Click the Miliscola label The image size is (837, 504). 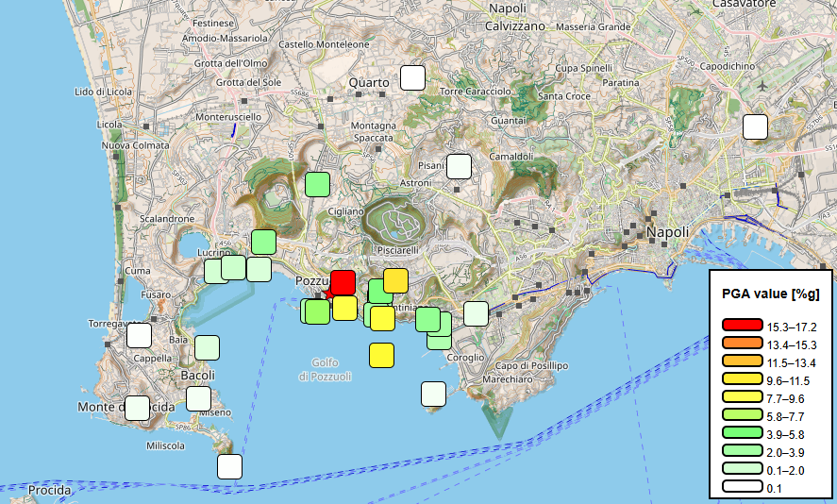165,445
